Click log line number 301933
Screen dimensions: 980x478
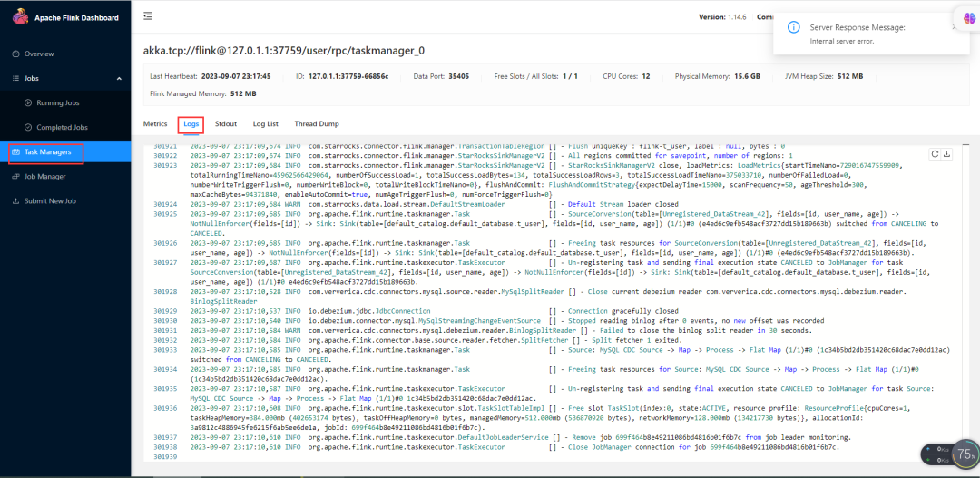tap(165, 349)
